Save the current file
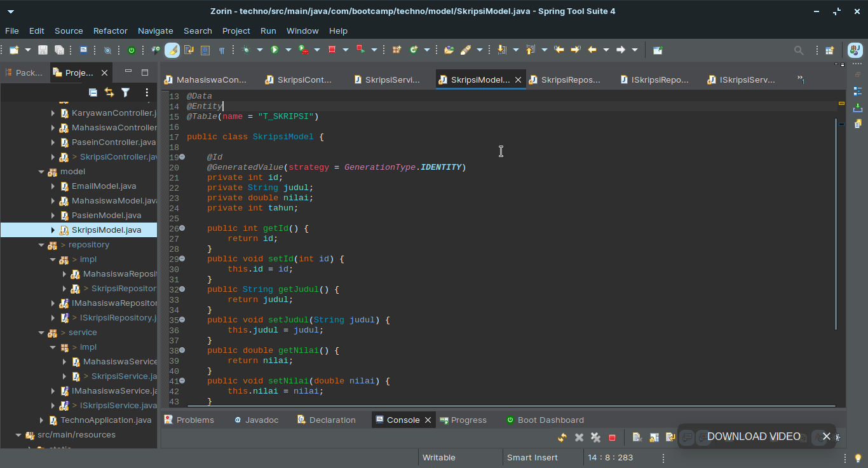 [x=42, y=50]
